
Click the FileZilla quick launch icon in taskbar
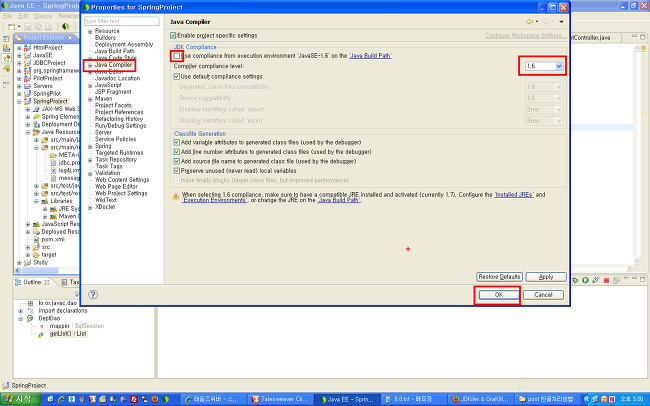(x=134, y=399)
